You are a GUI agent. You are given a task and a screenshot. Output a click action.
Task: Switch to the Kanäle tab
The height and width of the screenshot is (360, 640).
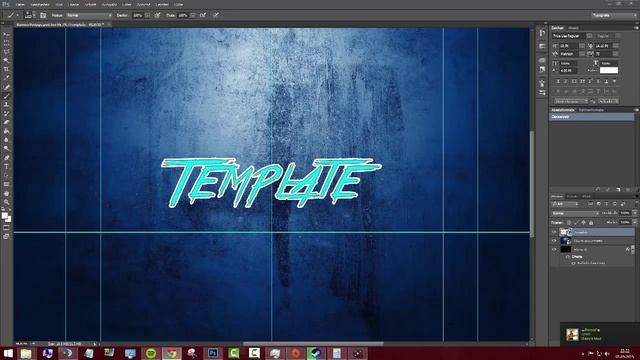pyautogui.click(x=572, y=196)
